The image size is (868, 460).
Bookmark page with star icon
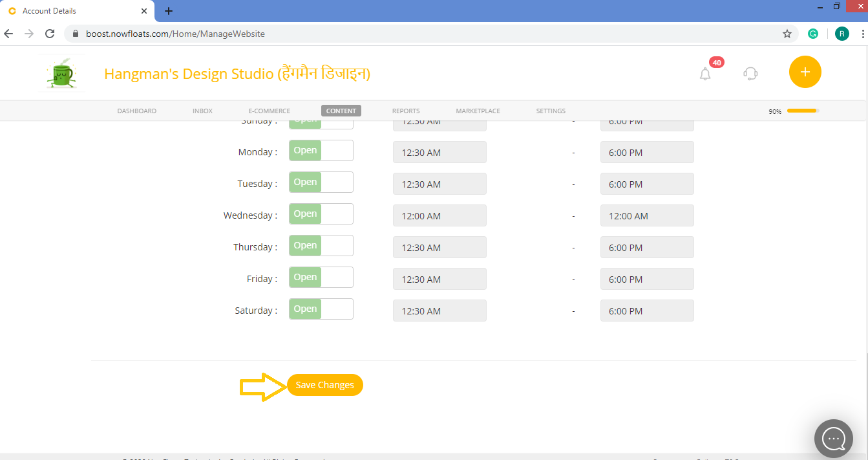pos(787,34)
